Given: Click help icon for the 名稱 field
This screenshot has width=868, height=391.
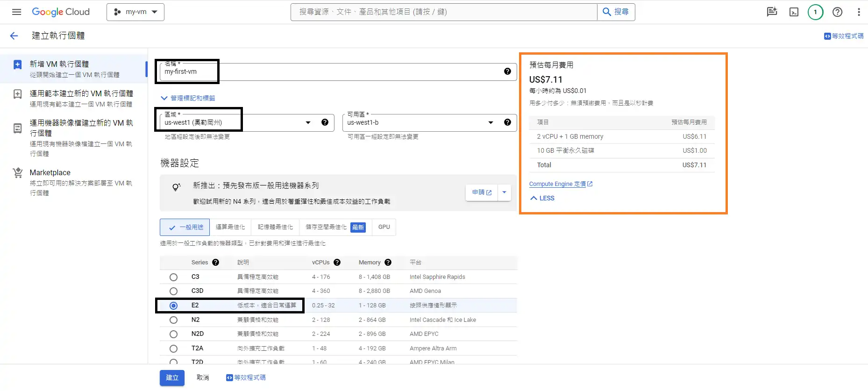Looking at the screenshot, I should [x=507, y=71].
